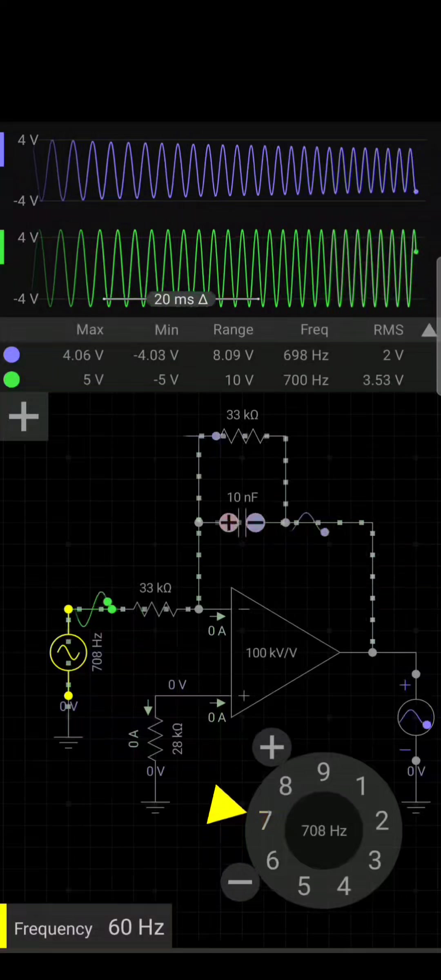This screenshot has width=441, height=980.
Task: Tap digit 6 on the dial
Action: (272, 860)
